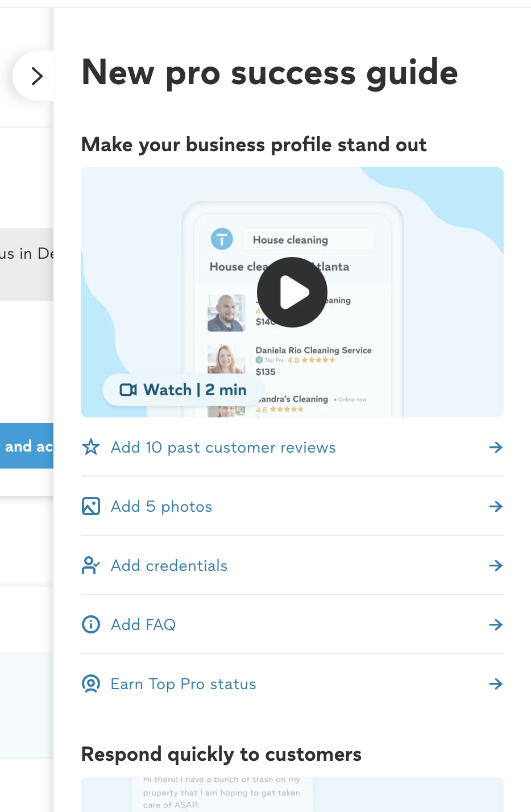531x812 pixels.
Task: Open Add 5 photos
Action: (161, 506)
